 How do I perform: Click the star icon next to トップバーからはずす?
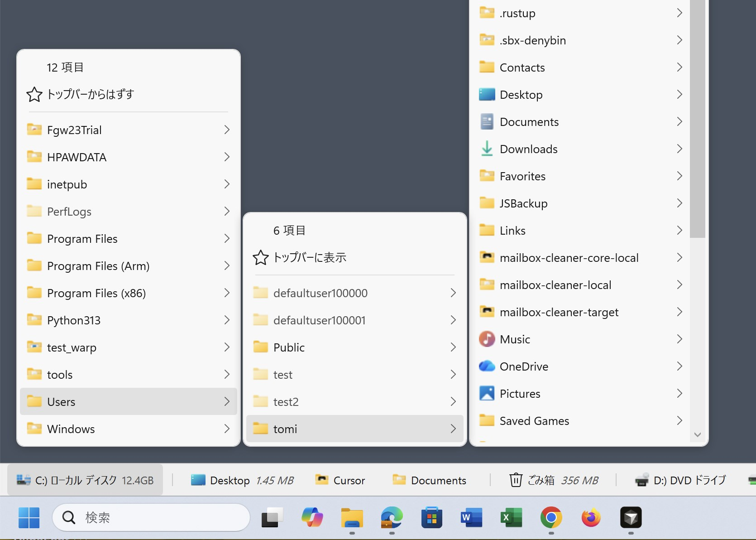click(x=34, y=95)
